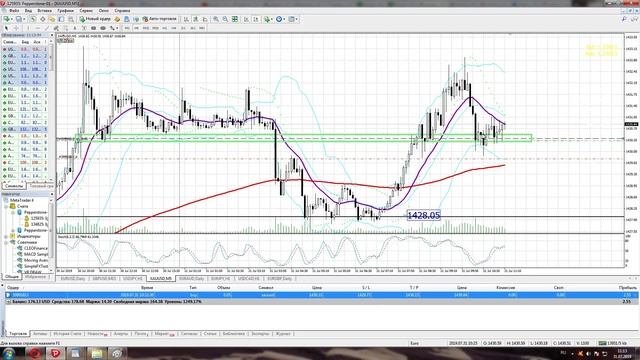Open the Вставка menu
Image resolution: width=640 pixels, height=360 pixels.
click(x=44, y=11)
